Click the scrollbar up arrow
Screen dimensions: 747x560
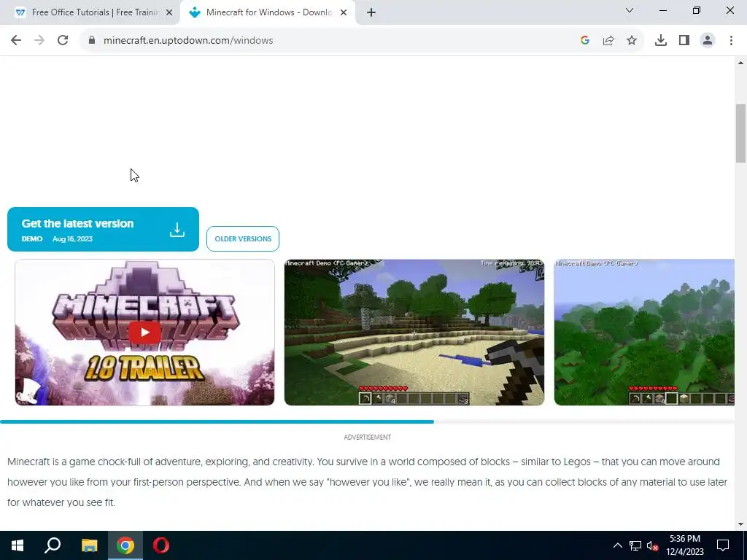pyautogui.click(x=741, y=63)
